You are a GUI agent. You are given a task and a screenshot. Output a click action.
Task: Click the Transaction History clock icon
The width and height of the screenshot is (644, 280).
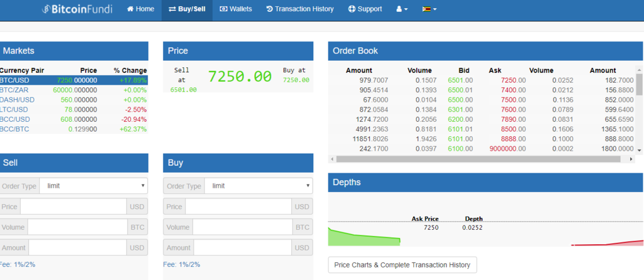tap(269, 9)
